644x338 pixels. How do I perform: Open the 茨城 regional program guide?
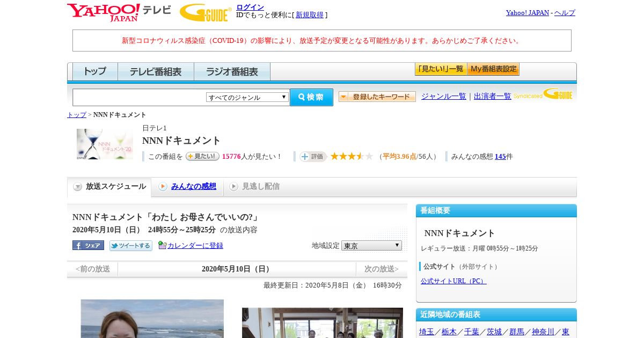pos(494,332)
